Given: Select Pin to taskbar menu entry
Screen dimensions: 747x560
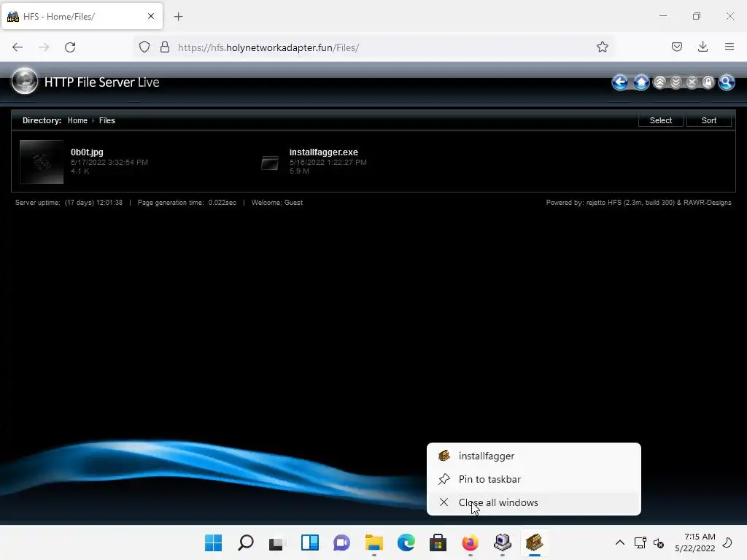Looking at the screenshot, I should 533,479.
